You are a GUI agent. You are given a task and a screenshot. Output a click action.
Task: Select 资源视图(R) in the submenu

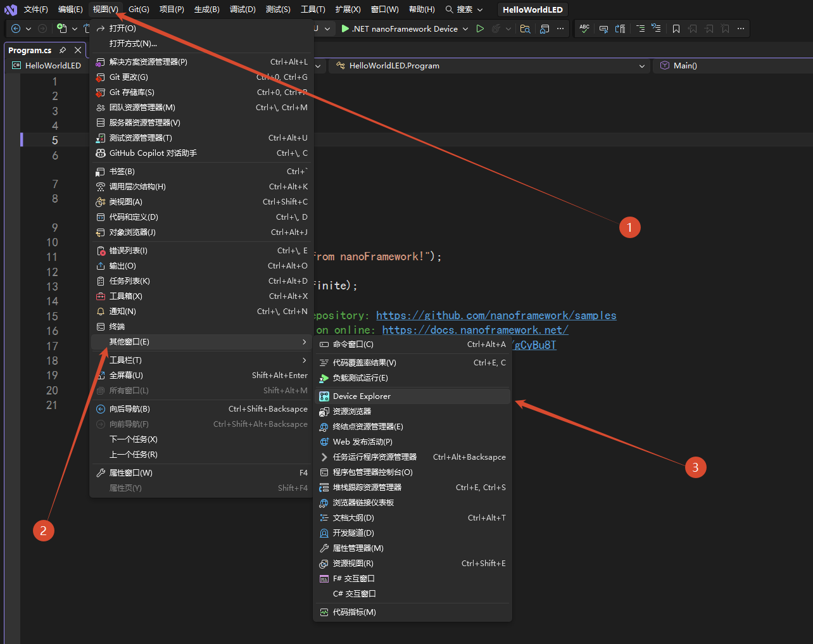(412, 564)
